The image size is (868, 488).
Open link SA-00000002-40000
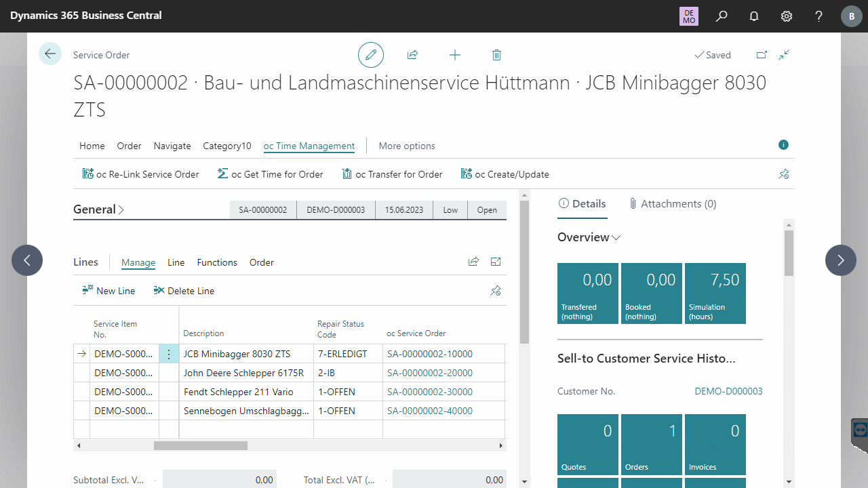coord(430,411)
